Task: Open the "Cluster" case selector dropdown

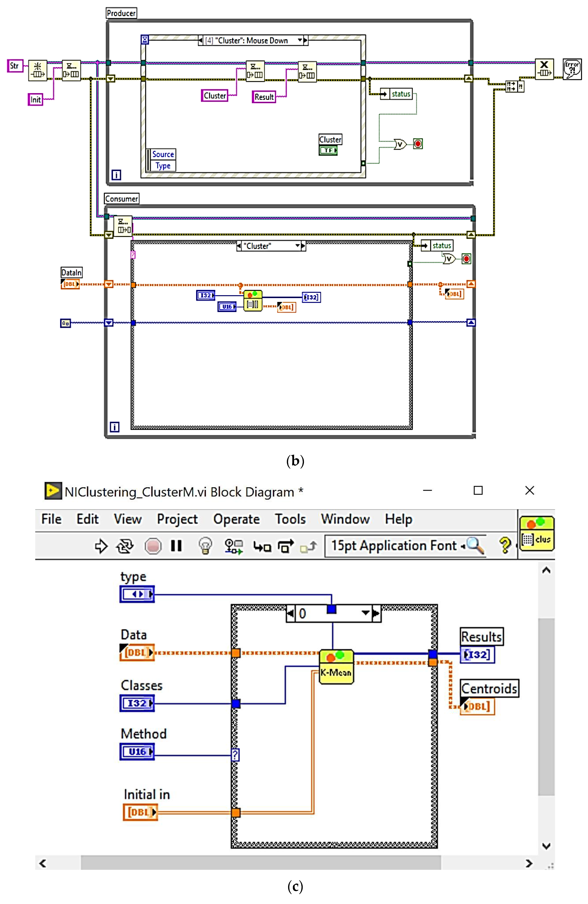Action: tap(298, 246)
